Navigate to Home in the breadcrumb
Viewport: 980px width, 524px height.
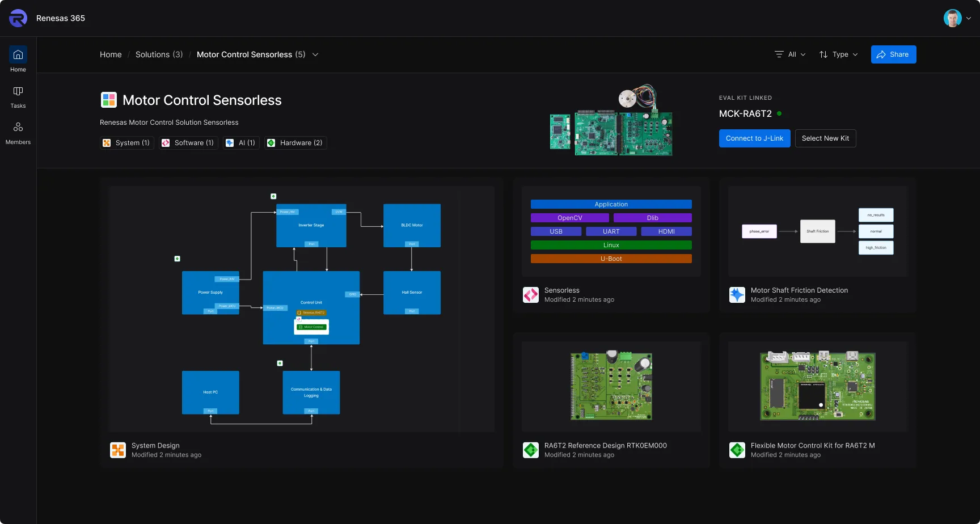pyautogui.click(x=111, y=54)
